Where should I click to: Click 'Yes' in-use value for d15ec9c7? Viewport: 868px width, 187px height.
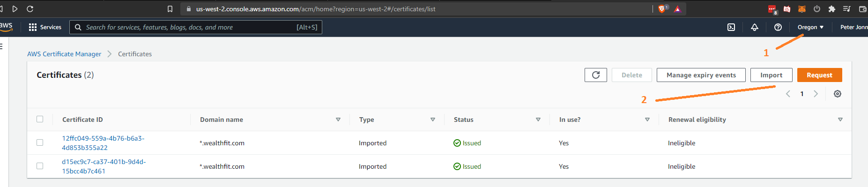click(x=564, y=166)
